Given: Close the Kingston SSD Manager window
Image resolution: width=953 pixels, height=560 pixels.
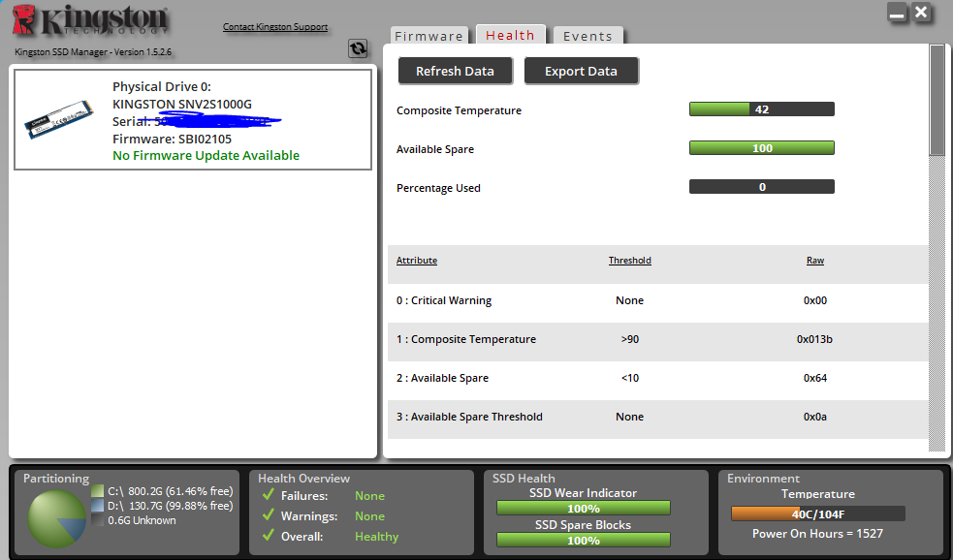Looking at the screenshot, I should coord(922,13).
